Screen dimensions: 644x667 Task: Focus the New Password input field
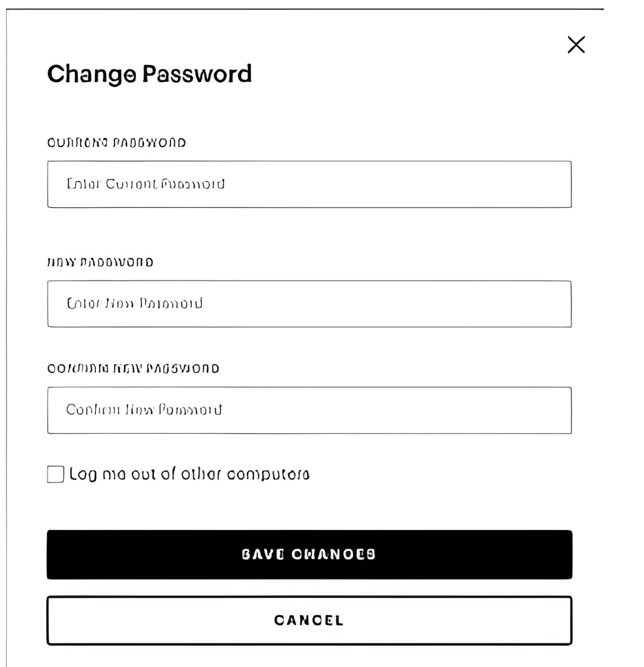click(309, 304)
